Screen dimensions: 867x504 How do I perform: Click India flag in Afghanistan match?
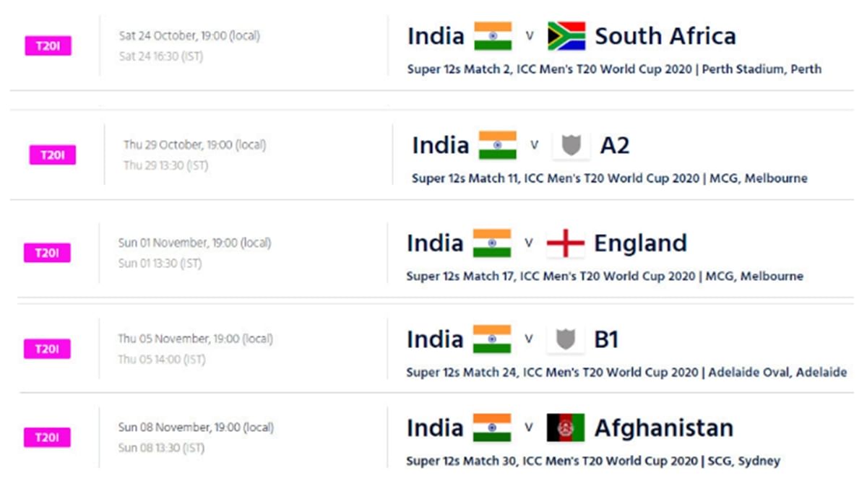492,427
